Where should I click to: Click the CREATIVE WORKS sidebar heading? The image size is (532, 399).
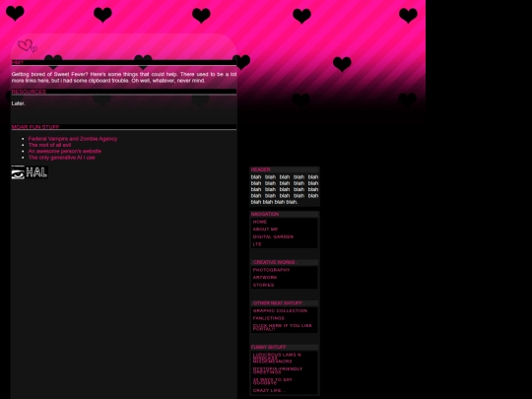tap(274, 262)
